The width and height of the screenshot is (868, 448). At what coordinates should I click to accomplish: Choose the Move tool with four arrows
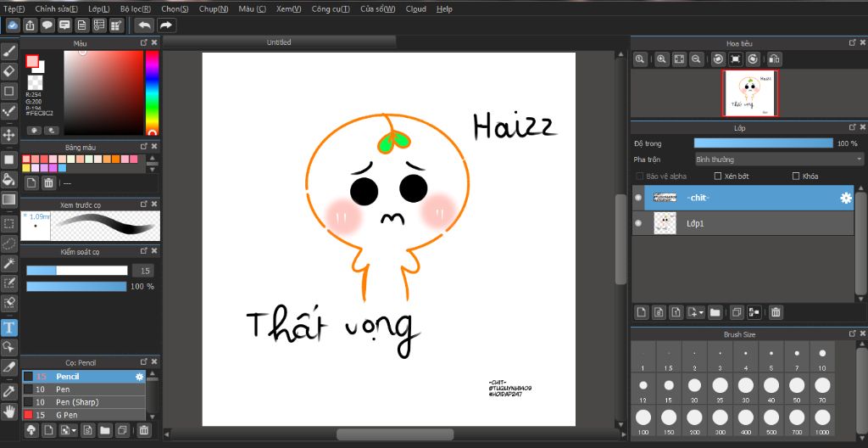pyautogui.click(x=9, y=135)
